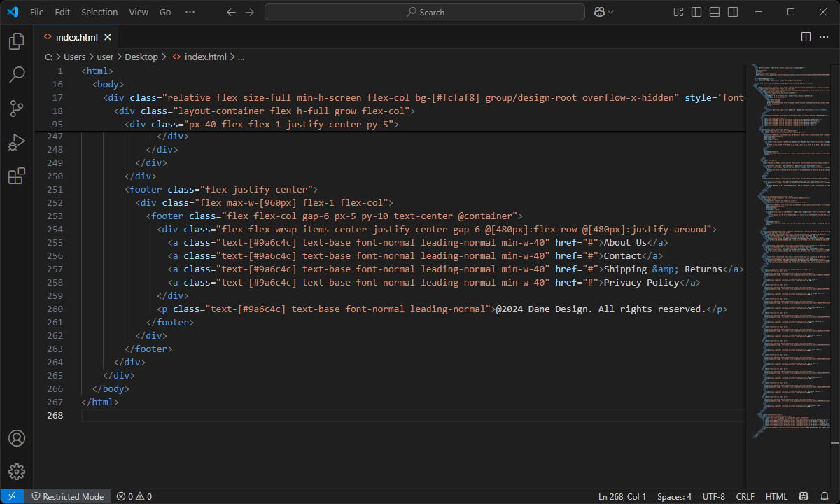This screenshot has width=840, height=504.
Task: Click sticky header with px-40 div
Action: [262, 124]
